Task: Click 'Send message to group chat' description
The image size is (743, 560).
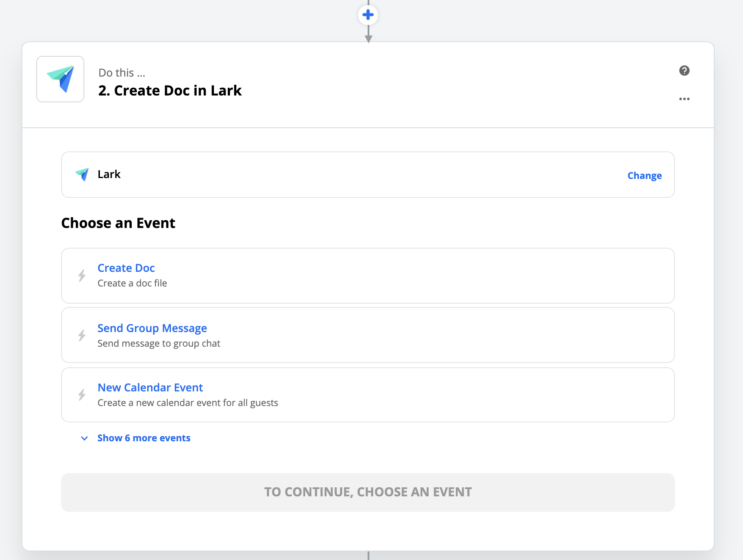Action: pyautogui.click(x=159, y=343)
